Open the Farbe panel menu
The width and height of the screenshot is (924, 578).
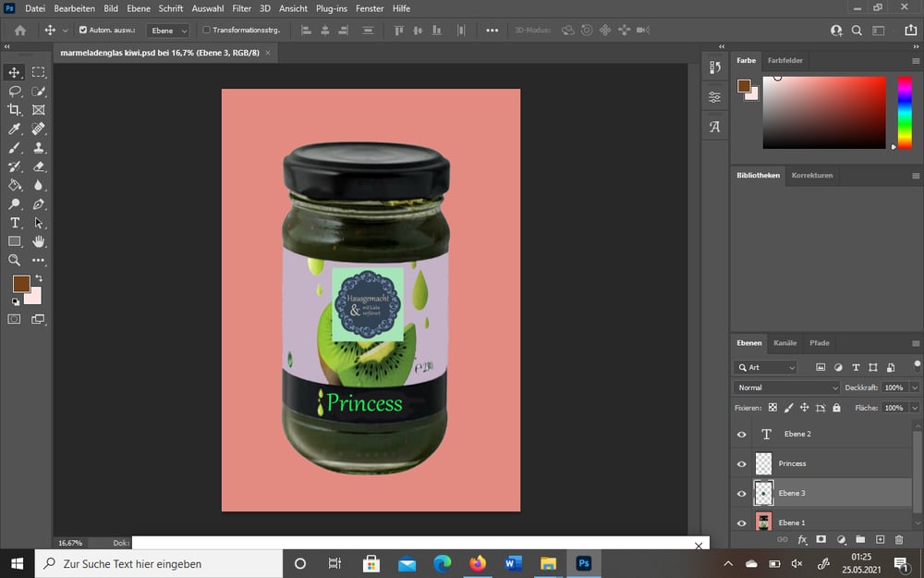tap(915, 61)
